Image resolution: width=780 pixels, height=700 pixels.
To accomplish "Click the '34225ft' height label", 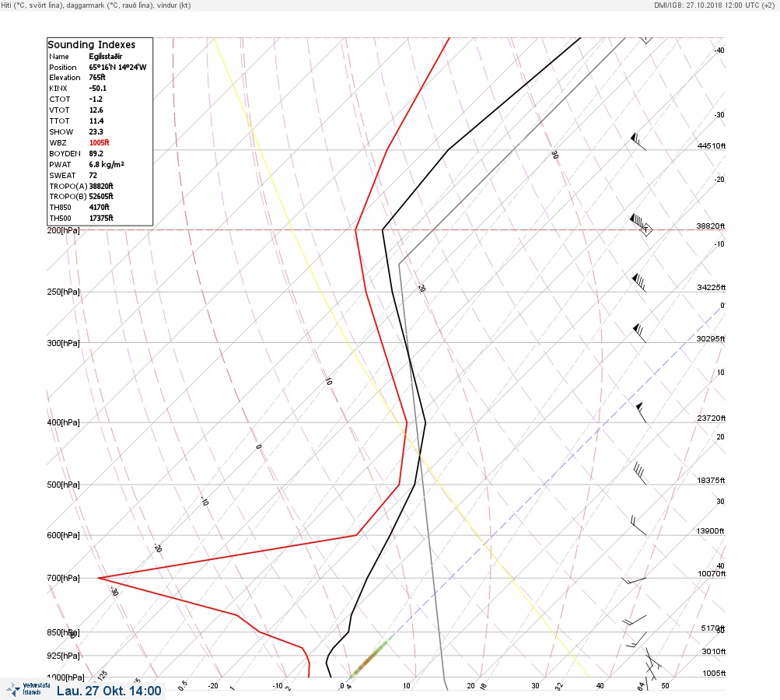I will (712, 288).
